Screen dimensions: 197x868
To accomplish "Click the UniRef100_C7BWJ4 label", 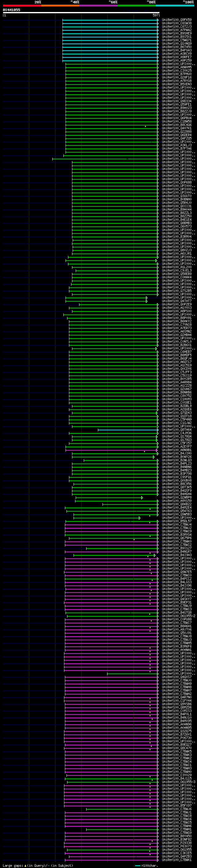I will coord(177,525).
